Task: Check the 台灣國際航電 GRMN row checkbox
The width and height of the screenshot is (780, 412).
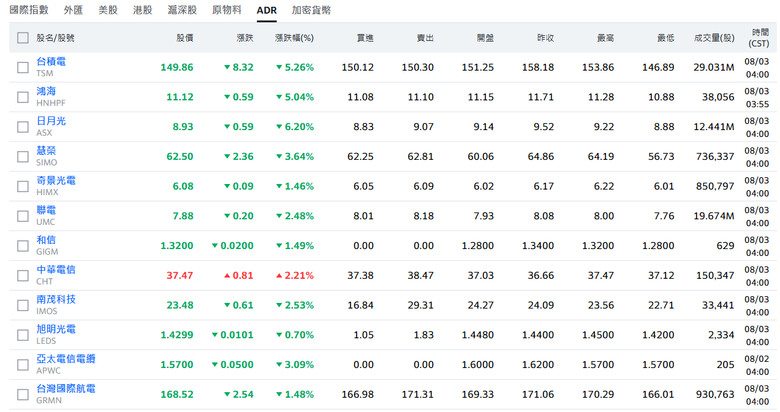Action: point(23,395)
